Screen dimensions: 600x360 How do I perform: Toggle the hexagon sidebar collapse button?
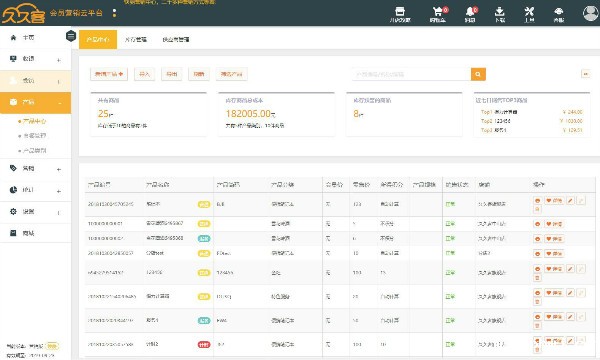[x=71, y=36]
